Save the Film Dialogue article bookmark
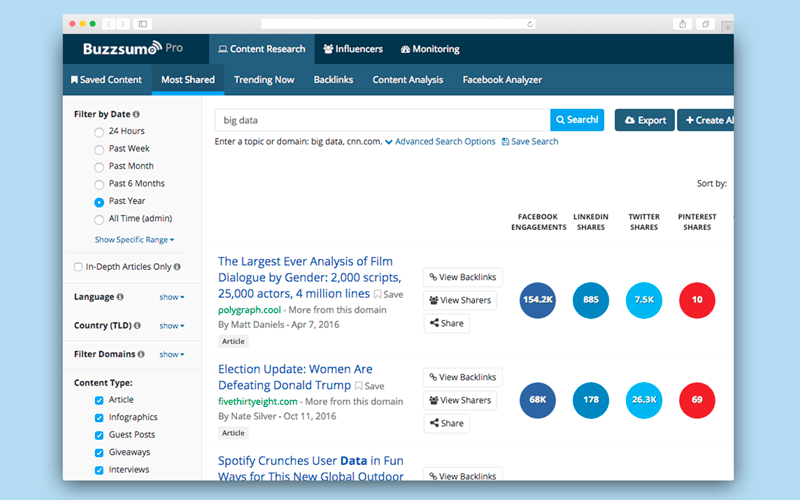The height and width of the screenshot is (500, 800). [389, 294]
